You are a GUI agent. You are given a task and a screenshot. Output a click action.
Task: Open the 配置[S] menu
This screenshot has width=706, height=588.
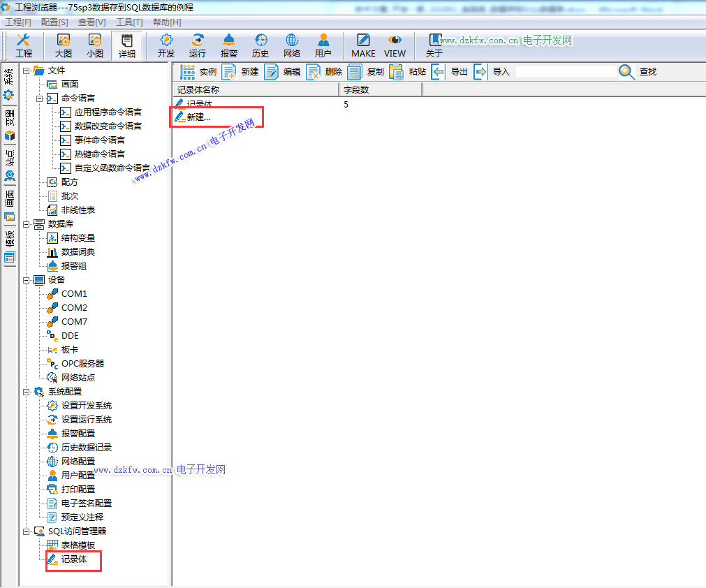pyautogui.click(x=54, y=22)
